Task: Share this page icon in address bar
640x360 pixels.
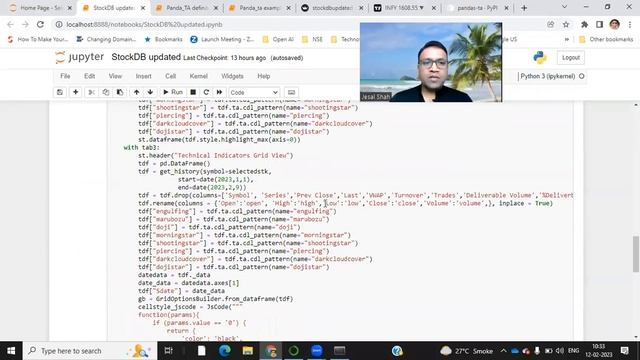Action: pyautogui.click(x=551, y=24)
